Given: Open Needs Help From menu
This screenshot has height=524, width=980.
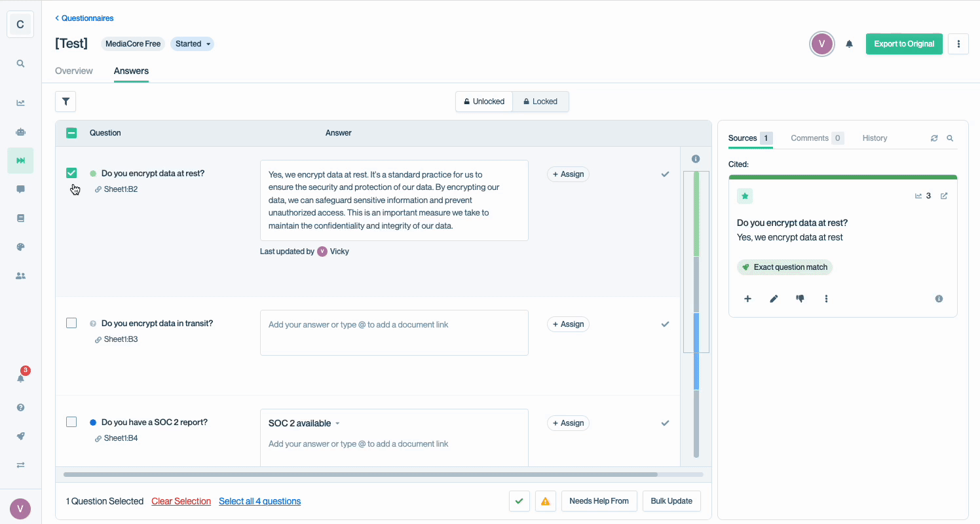Looking at the screenshot, I should coord(599,501).
